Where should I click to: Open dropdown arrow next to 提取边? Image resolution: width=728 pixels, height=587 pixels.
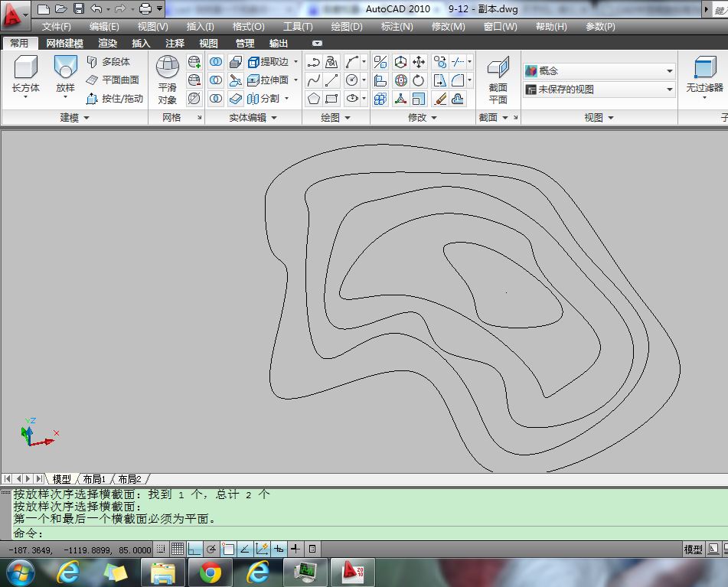point(295,62)
